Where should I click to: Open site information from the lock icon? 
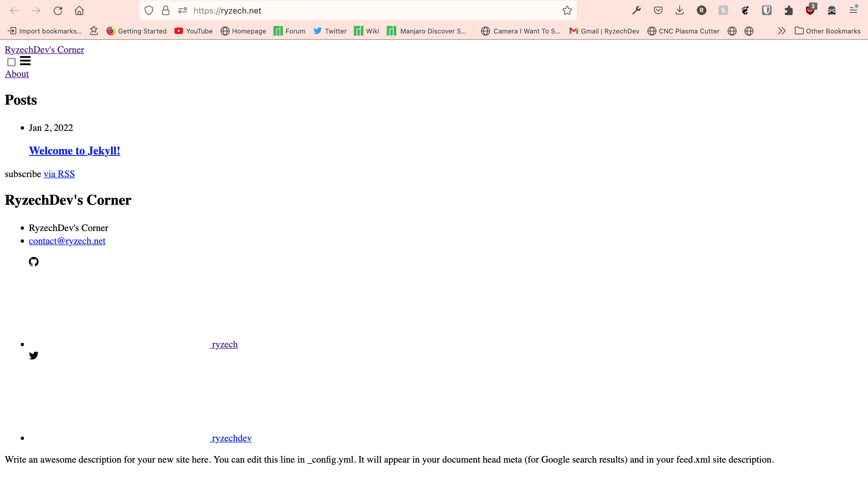pos(165,10)
